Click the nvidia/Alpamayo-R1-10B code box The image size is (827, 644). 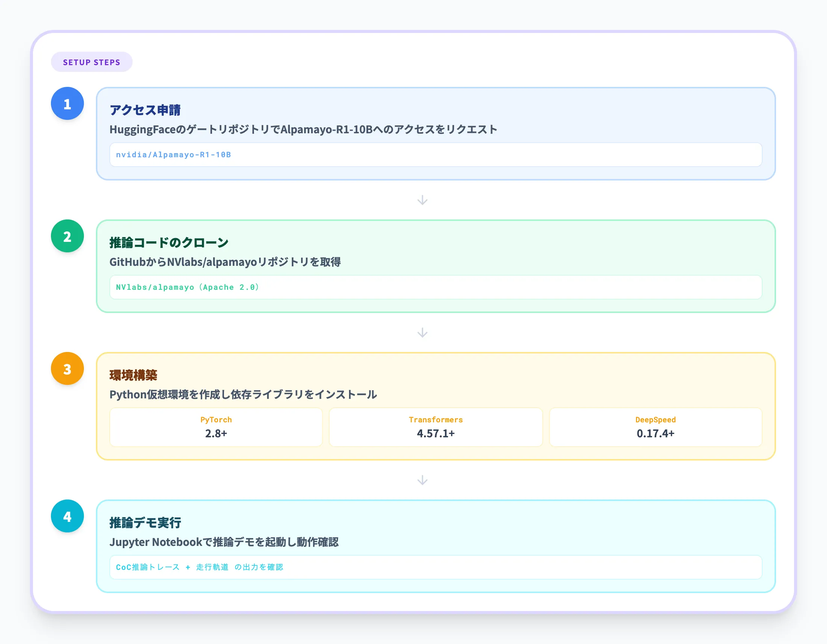[436, 155]
